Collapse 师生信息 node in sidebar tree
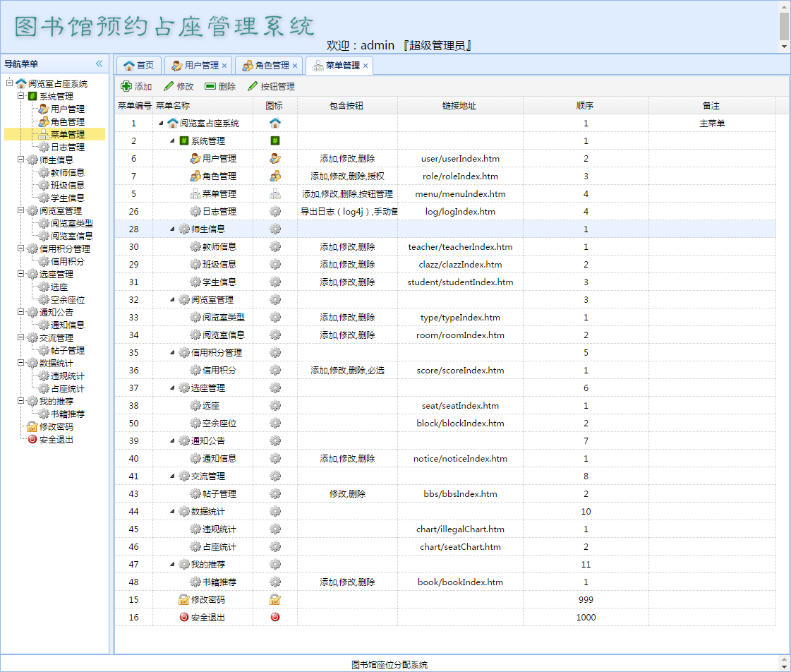Image resolution: width=791 pixels, height=672 pixels. [20, 159]
